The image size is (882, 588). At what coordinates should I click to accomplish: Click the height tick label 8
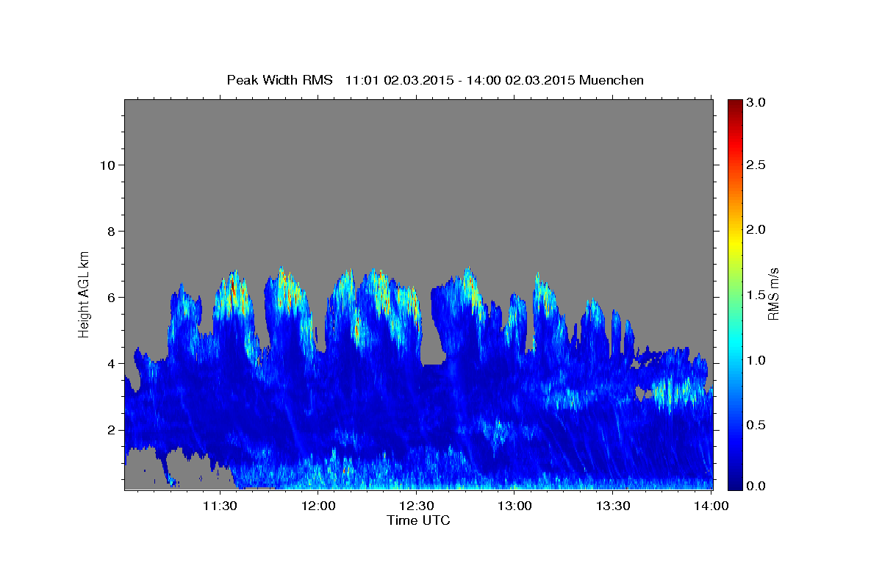(110, 231)
